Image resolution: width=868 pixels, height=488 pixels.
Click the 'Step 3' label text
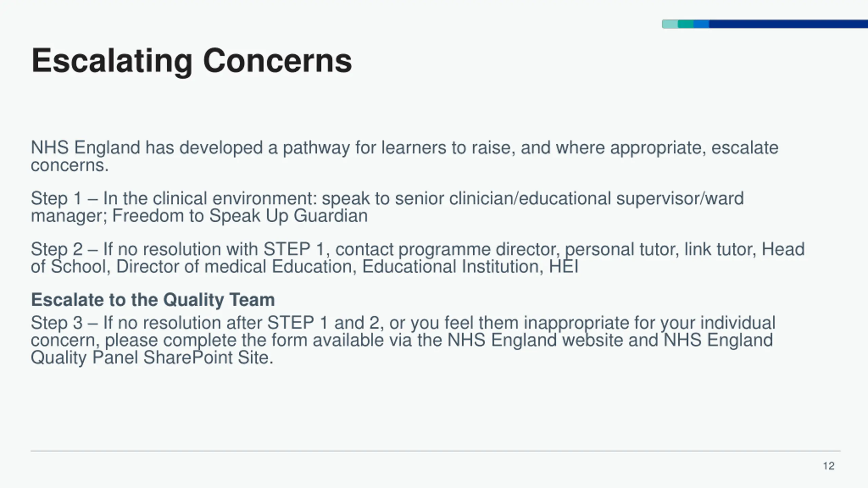57,323
